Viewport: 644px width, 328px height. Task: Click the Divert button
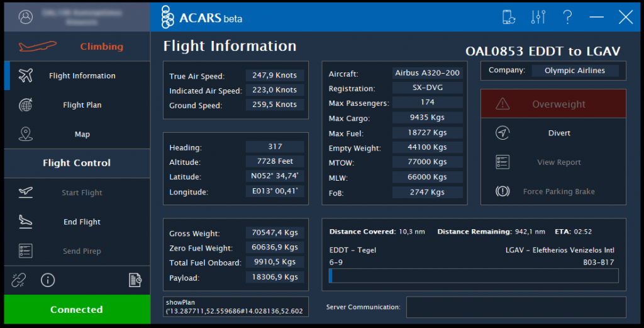pyautogui.click(x=553, y=133)
